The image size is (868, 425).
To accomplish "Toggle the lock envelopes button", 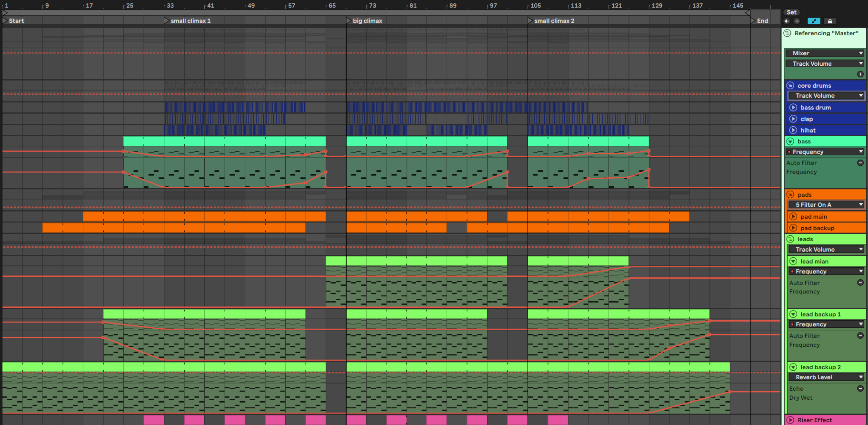I will point(830,21).
